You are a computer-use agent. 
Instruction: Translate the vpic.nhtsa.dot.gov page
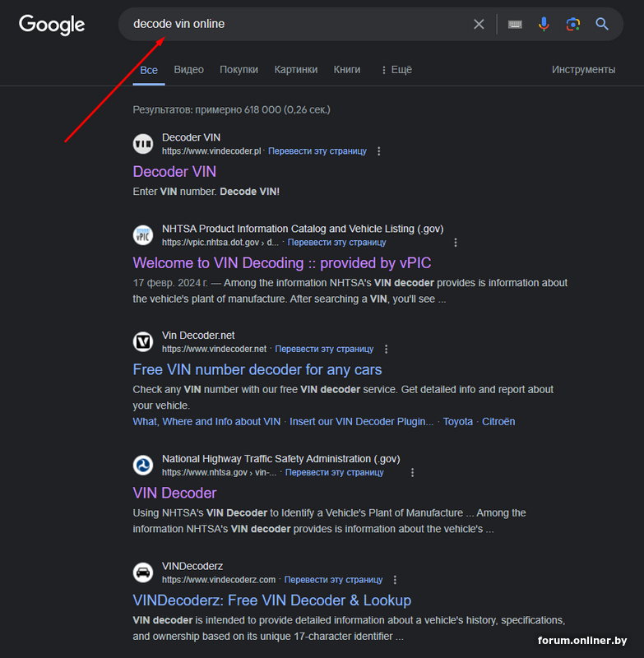point(336,243)
